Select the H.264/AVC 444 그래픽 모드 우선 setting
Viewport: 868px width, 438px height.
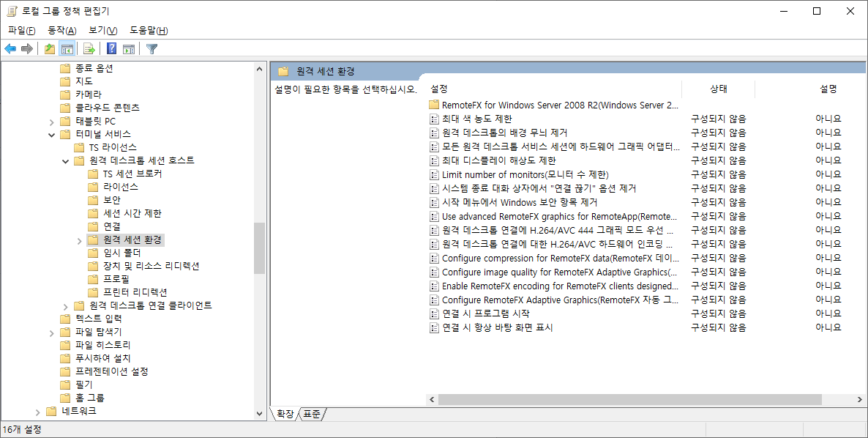558,230
